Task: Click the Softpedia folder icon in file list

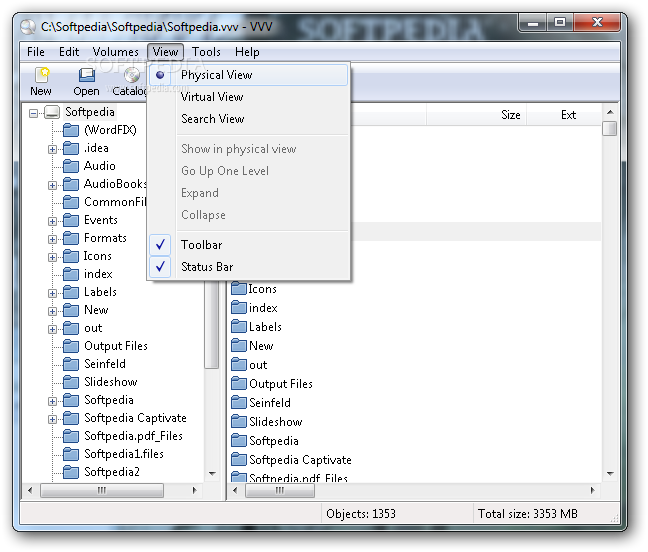Action: (239, 440)
